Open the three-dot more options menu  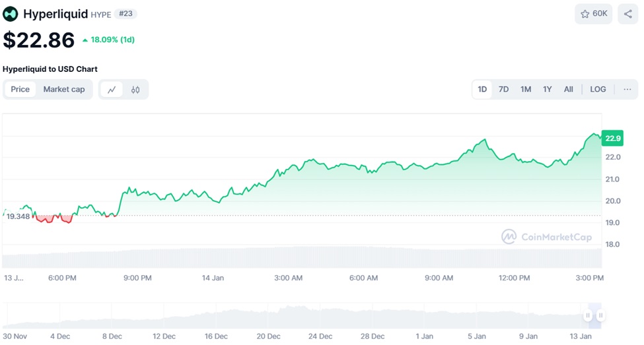pos(627,89)
